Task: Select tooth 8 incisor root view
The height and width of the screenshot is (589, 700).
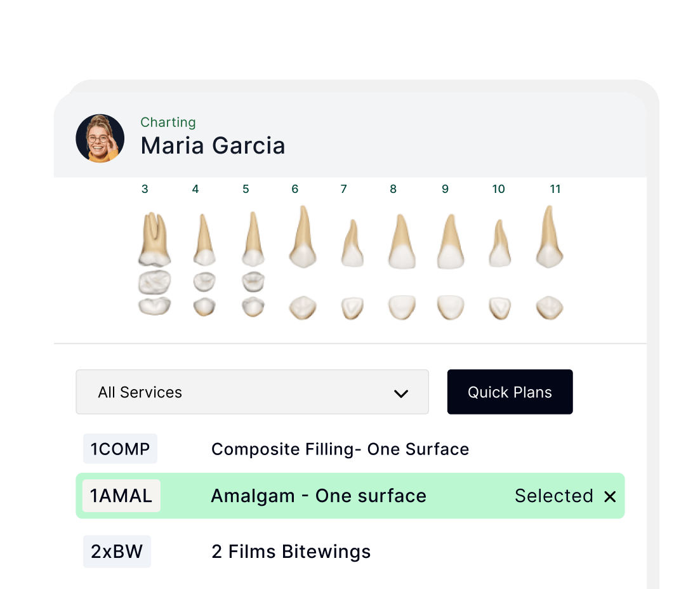Action: (x=402, y=241)
